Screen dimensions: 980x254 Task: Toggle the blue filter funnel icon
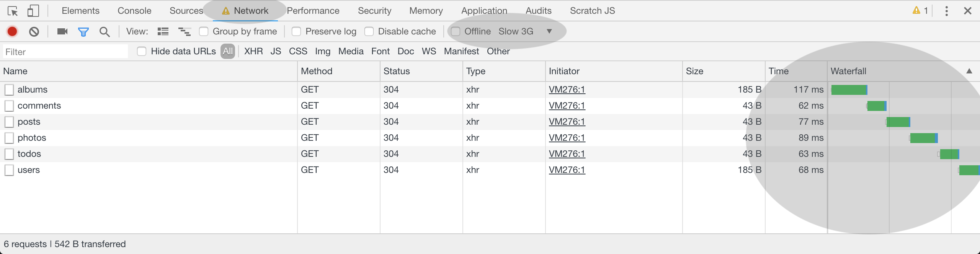click(83, 32)
